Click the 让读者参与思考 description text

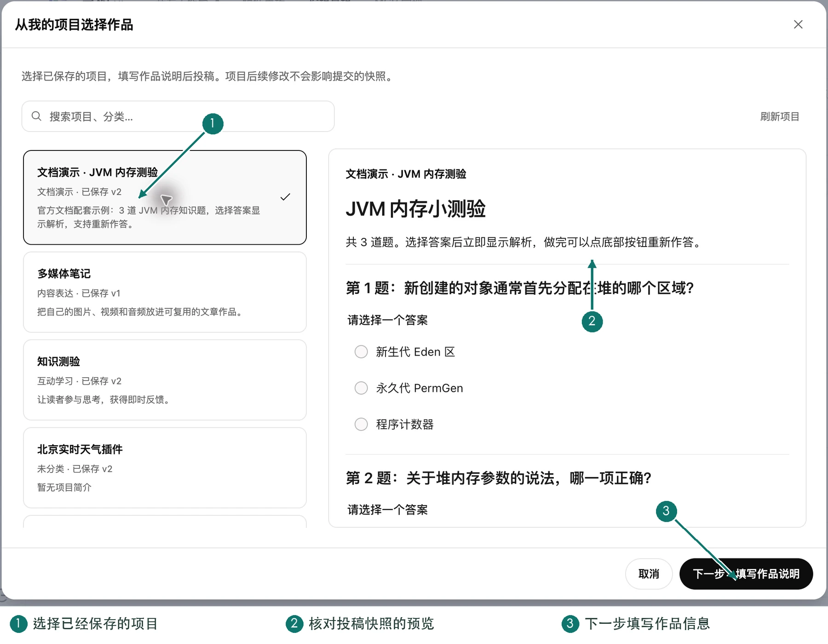(x=105, y=399)
